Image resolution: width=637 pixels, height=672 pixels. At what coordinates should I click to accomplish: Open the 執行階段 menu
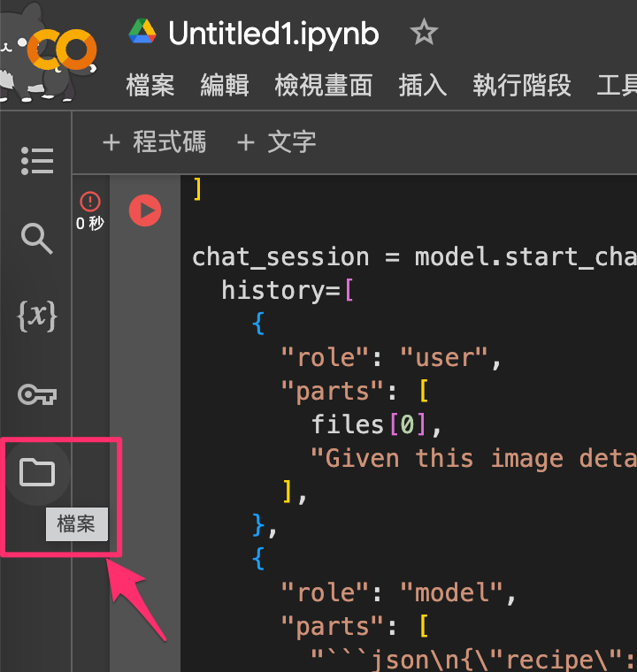tap(522, 85)
